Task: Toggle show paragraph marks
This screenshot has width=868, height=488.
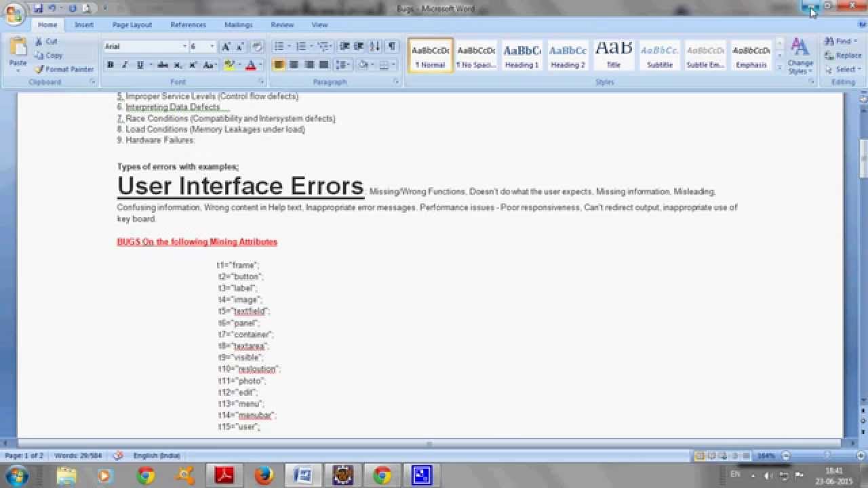Action: coord(392,47)
